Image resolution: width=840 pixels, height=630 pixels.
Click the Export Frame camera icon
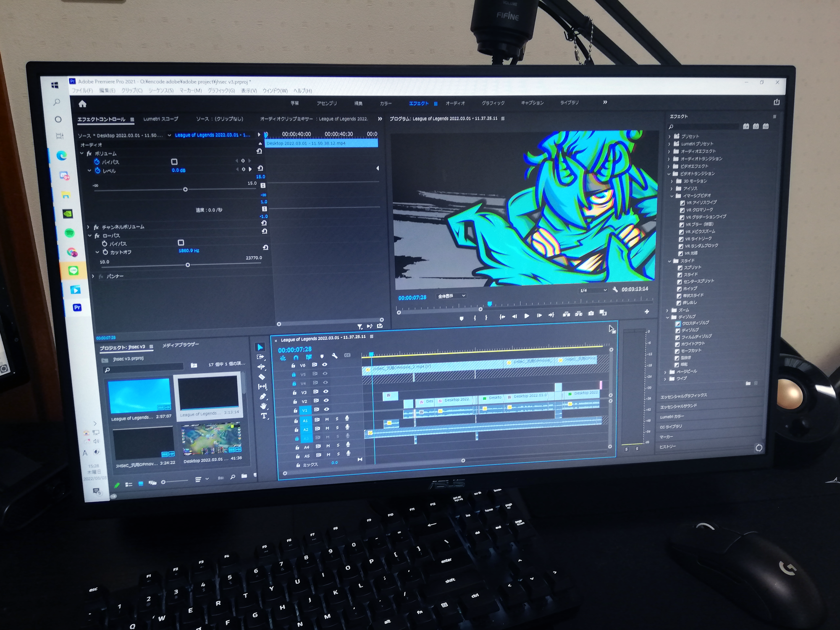pos(591,313)
